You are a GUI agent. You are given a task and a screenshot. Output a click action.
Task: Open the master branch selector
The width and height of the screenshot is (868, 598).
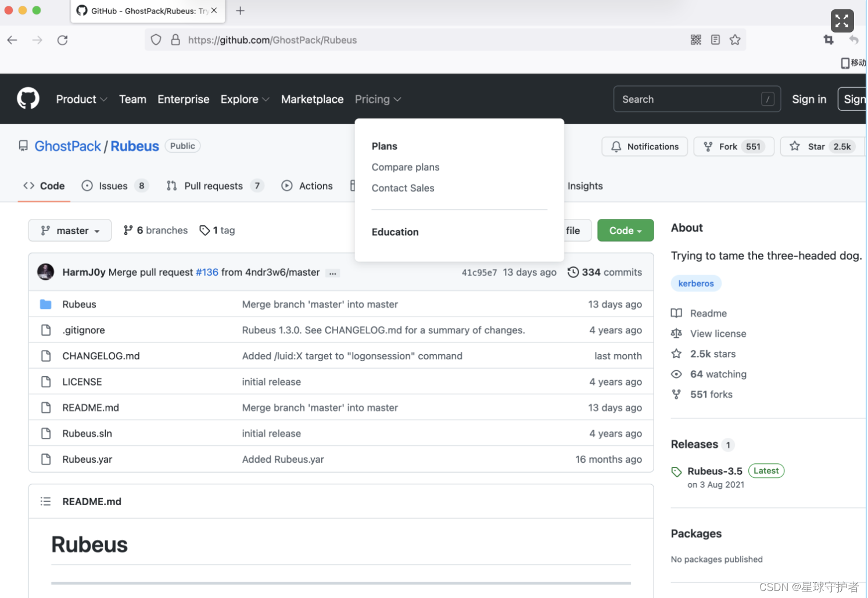coord(70,230)
